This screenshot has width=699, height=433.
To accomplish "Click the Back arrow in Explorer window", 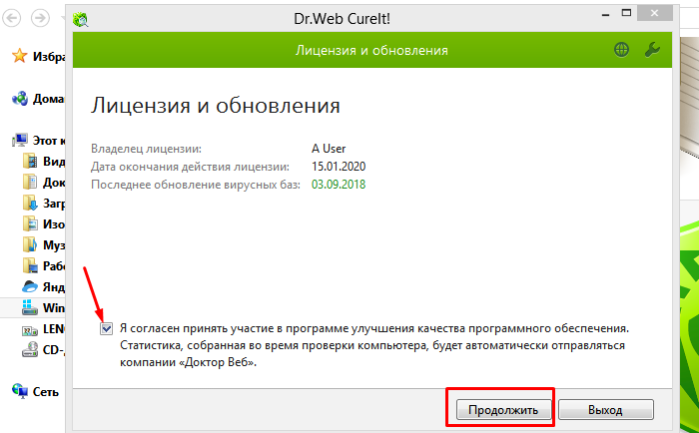I will point(12,18).
